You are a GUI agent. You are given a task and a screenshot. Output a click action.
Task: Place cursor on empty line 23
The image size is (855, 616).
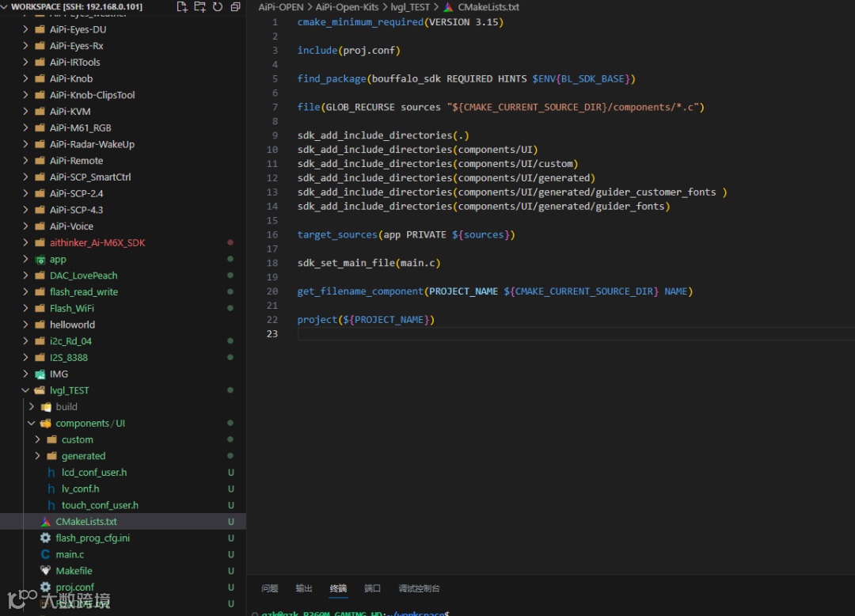point(576,333)
